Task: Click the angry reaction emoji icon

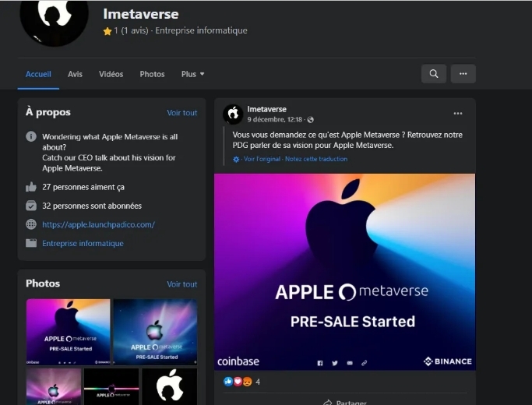Action: [x=247, y=382]
